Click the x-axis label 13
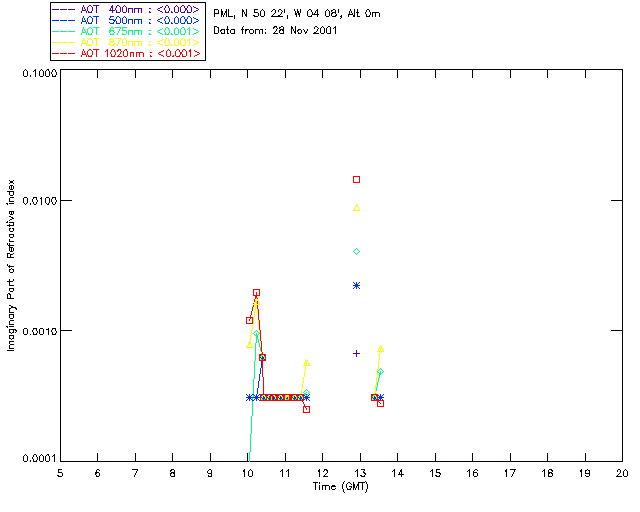The width and height of the screenshot is (640, 512). (x=360, y=473)
